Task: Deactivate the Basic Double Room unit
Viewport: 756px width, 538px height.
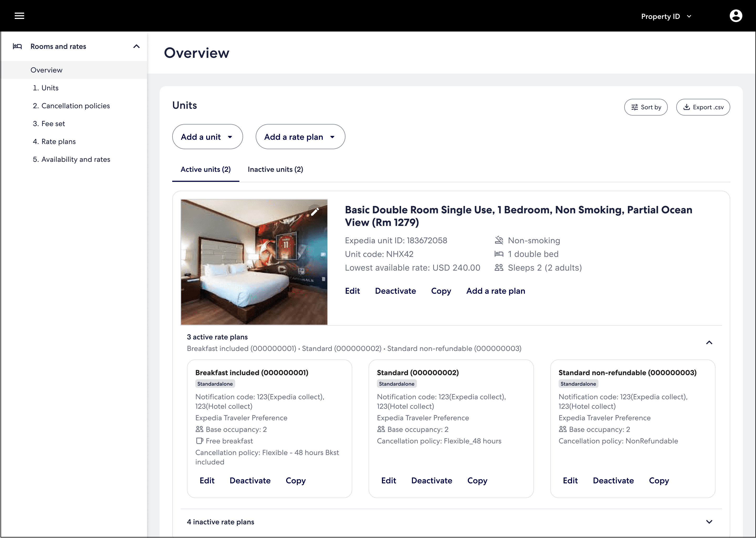Action: [x=395, y=291]
